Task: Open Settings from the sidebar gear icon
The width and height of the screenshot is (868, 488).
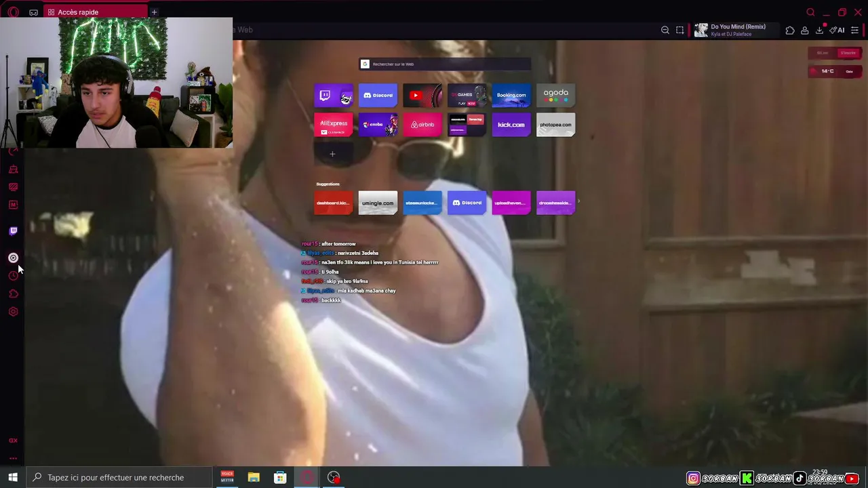Action: (x=13, y=312)
